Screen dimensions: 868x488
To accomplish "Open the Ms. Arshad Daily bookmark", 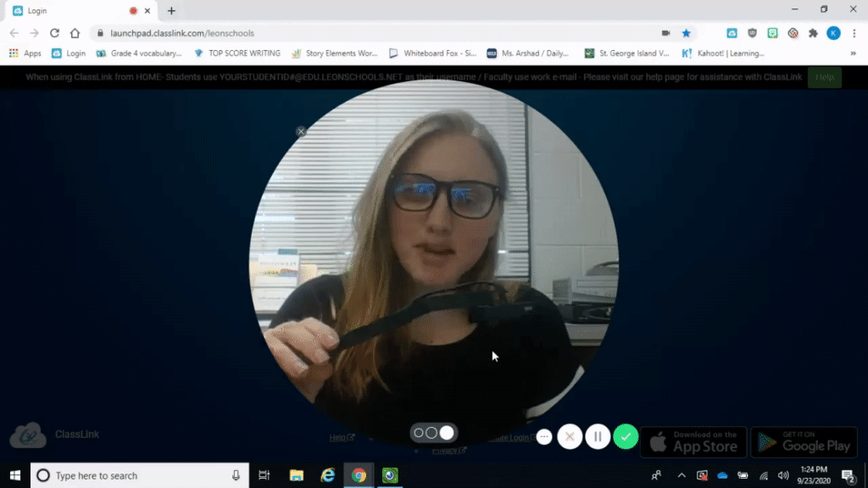I will point(528,53).
